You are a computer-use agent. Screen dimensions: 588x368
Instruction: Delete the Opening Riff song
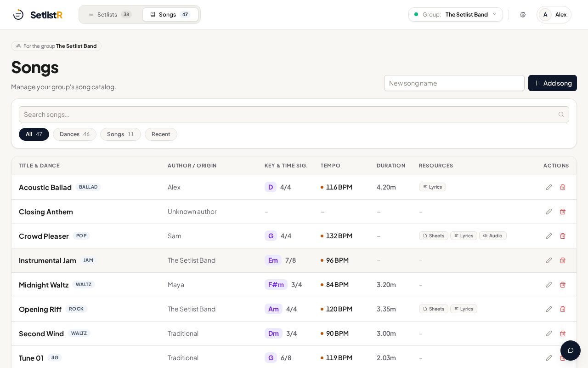(x=563, y=309)
